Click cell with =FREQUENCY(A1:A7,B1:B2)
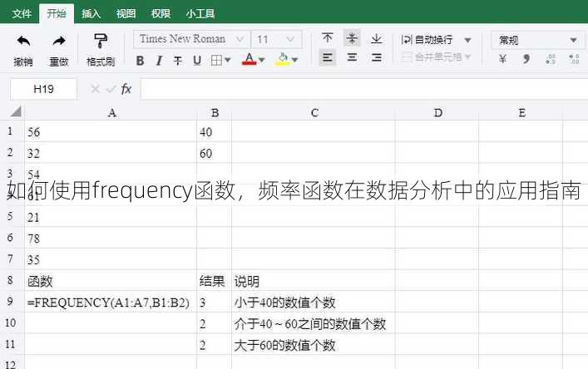The width and height of the screenshot is (588, 369). pos(111,302)
